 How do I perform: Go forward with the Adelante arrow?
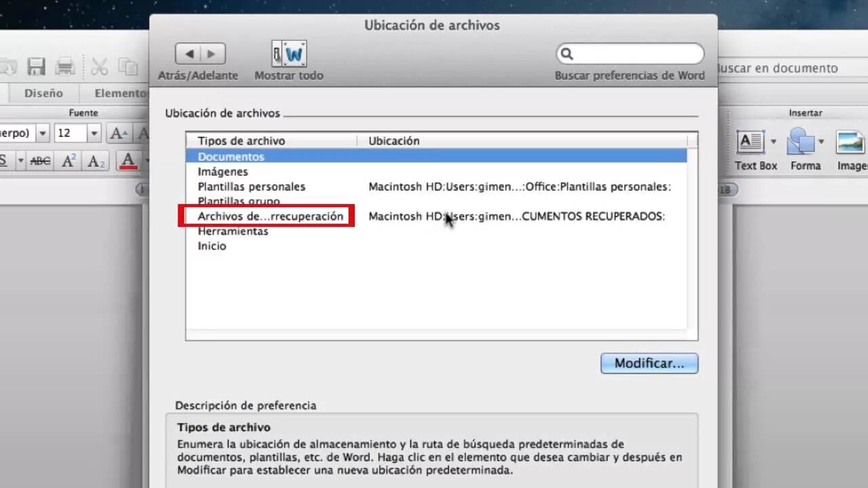(x=212, y=54)
